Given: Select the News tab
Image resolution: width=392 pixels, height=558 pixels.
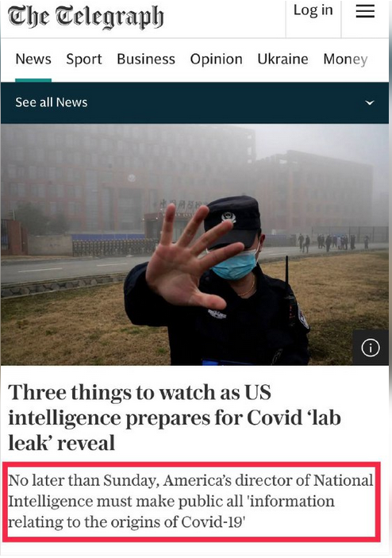Looking at the screenshot, I should coord(33,59).
